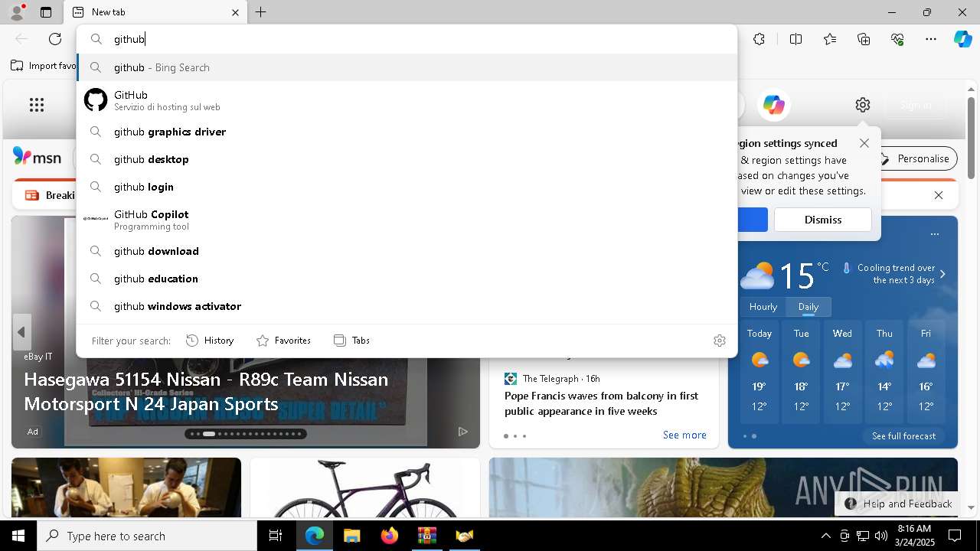Open Today forecast column
Image resolution: width=980 pixels, height=551 pixels.
759,371
